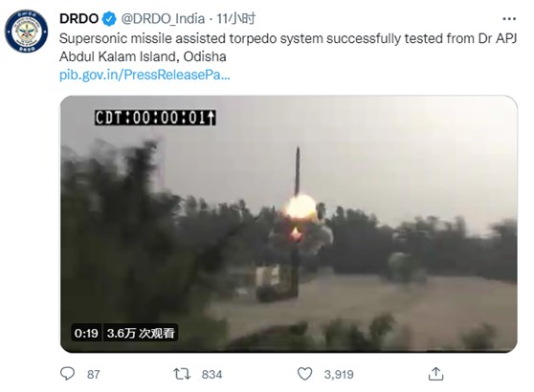Click the launching missile in the video
The height and width of the screenshot is (392, 534).
pos(298,172)
